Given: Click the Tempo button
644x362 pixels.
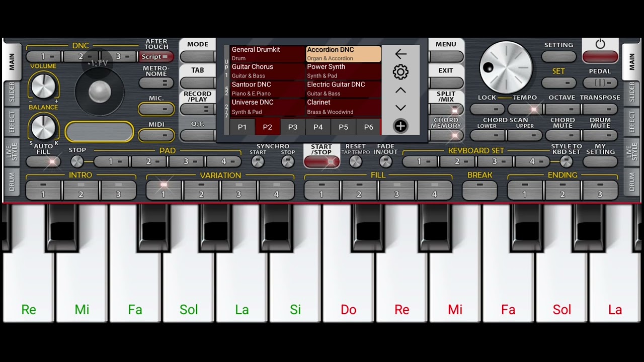Looking at the screenshot, I should coord(525,109).
